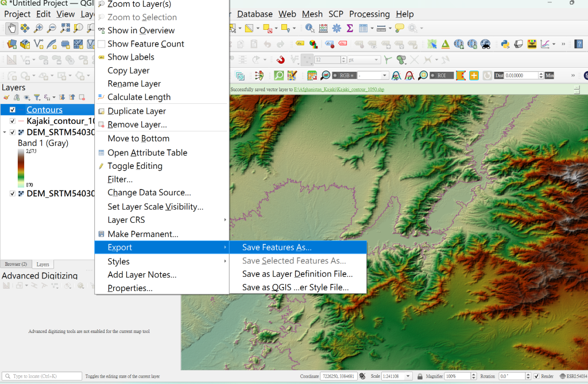Click Remove Layer/Group icon in Layers toolbar
This screenshot has height=384, width=588.
coord(82,98)
